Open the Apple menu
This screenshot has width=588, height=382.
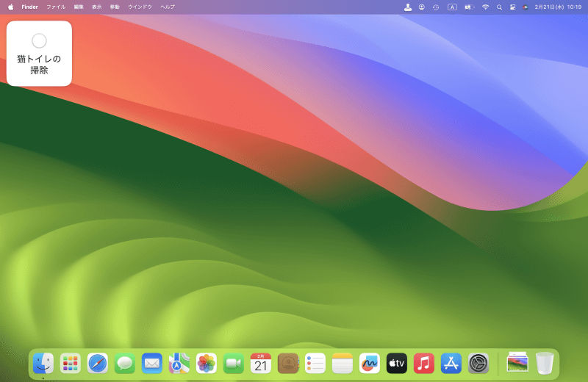(x=11, y=7)
